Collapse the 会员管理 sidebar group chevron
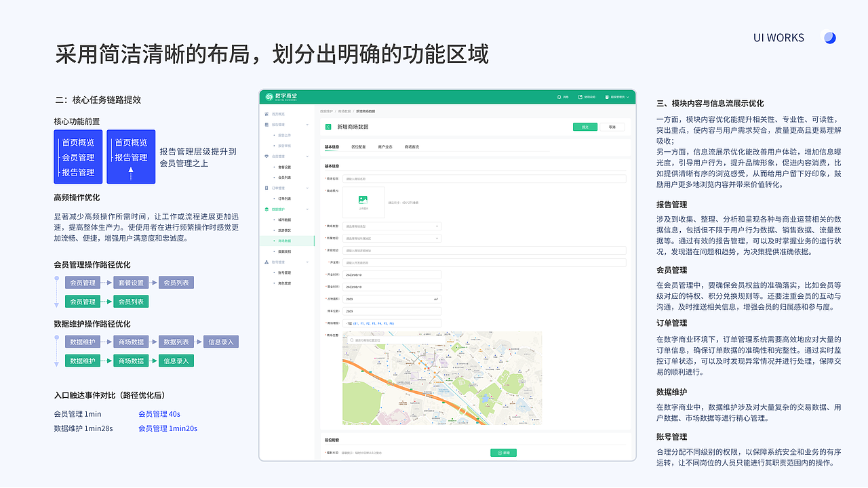Image resolution: width=868 pixels, height=488 pixels. [307, 157]
